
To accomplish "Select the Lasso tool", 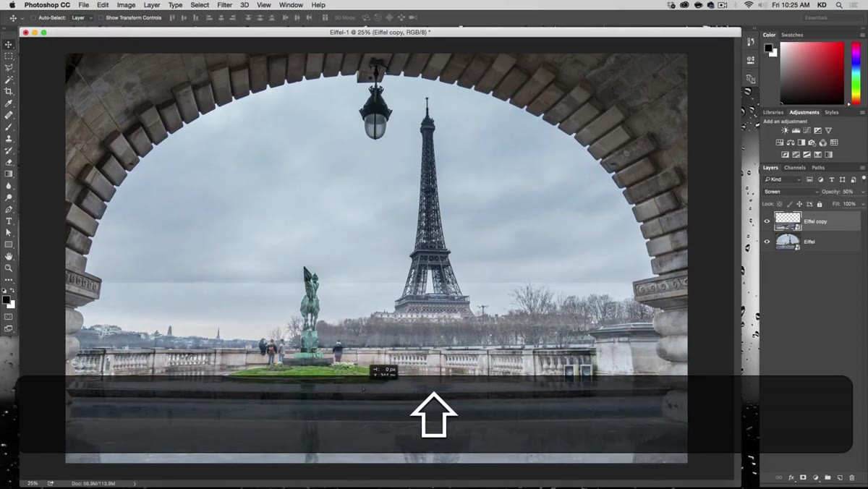I will tap(9, 67).
